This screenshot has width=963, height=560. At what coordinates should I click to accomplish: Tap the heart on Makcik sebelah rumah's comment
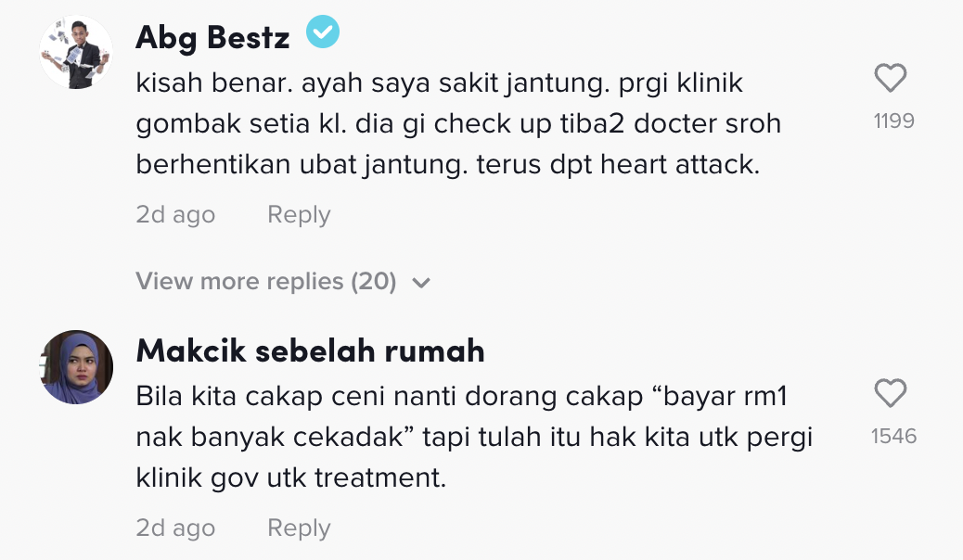(x=891, y=394)
